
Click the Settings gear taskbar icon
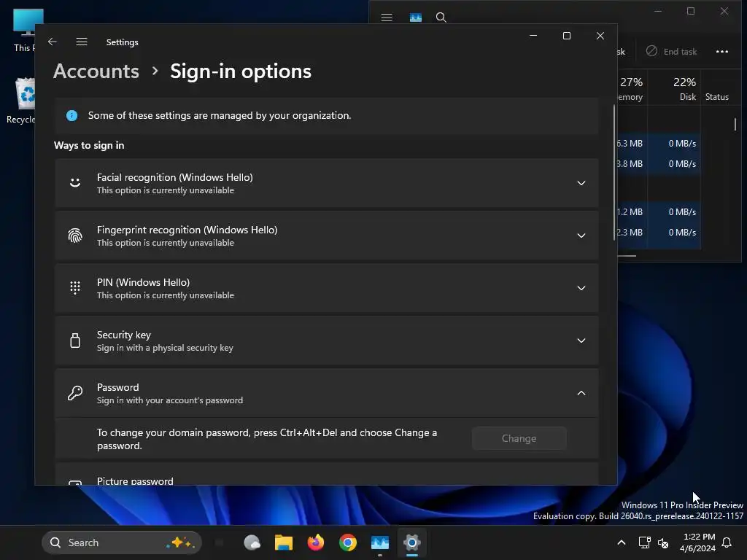pos(412,542)
